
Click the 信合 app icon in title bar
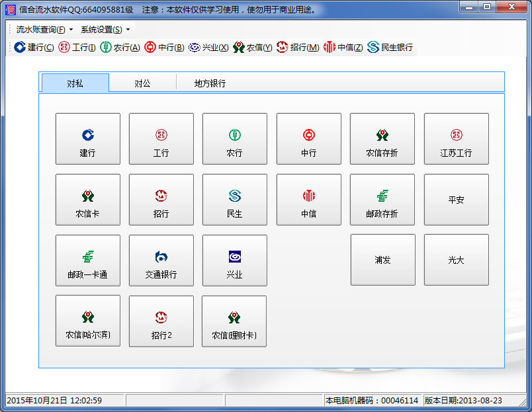10,9
